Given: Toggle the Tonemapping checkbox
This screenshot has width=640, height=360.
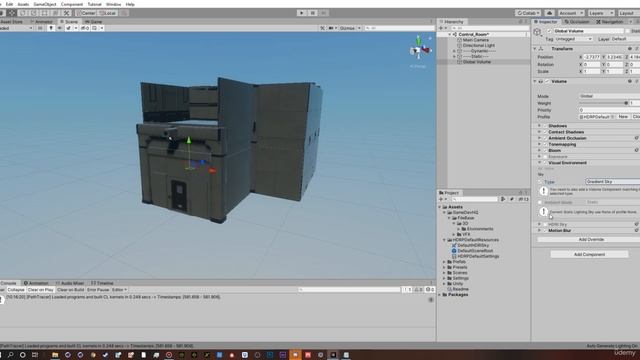Looking at the screenshot, I should (545, 144).
